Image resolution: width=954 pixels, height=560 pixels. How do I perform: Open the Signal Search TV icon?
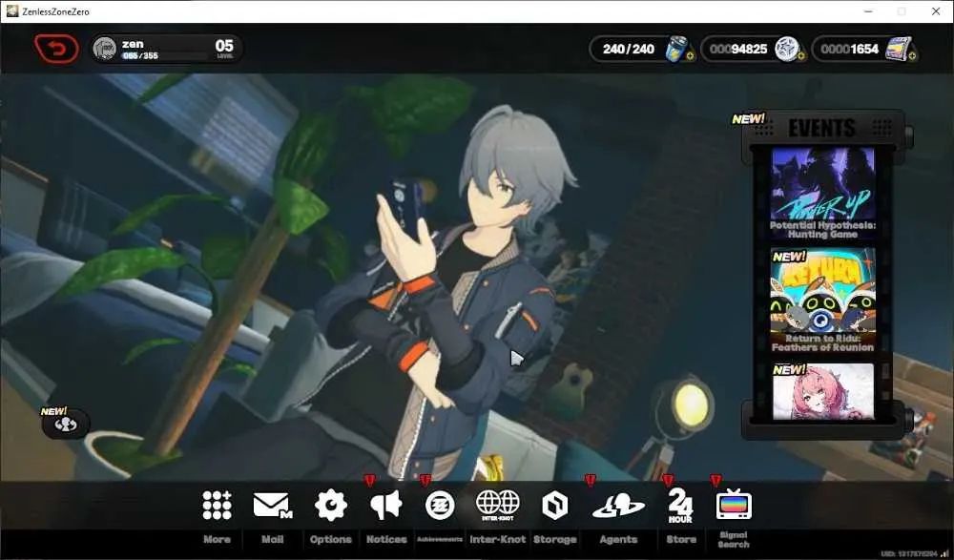click(734, 505)
